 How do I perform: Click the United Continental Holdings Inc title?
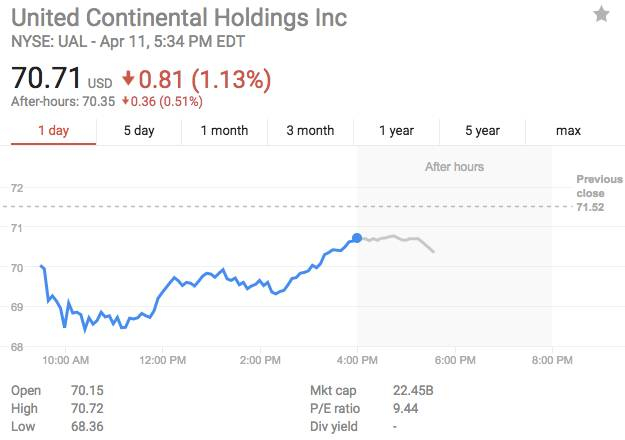[x=179, y=17]
